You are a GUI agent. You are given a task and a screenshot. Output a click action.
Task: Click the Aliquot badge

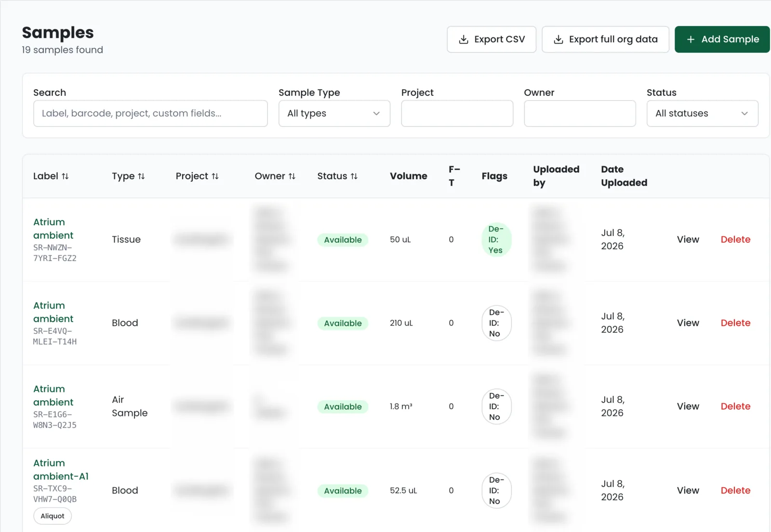(x=53, y=516)
